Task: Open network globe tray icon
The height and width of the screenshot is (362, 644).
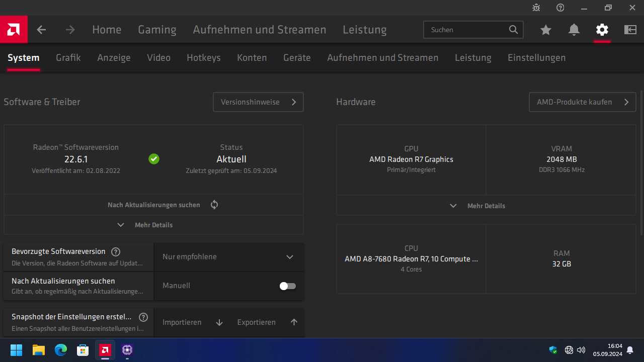Action: click(x=569, y=350)
